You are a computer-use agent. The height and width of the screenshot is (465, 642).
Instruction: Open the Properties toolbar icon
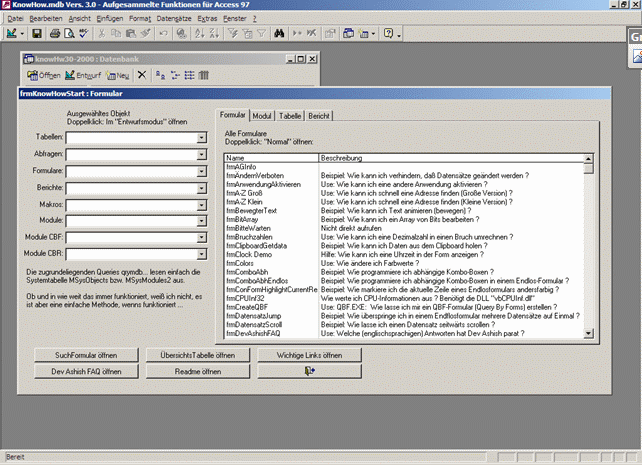pyautogui.click(x=330, y=34)
